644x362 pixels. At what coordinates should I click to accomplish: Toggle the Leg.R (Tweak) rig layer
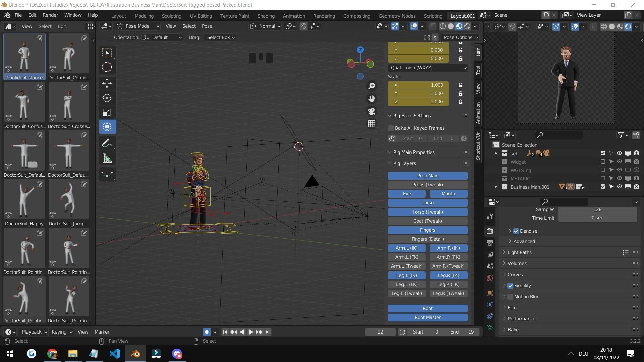pyautogui.click(x=448, y=293)
